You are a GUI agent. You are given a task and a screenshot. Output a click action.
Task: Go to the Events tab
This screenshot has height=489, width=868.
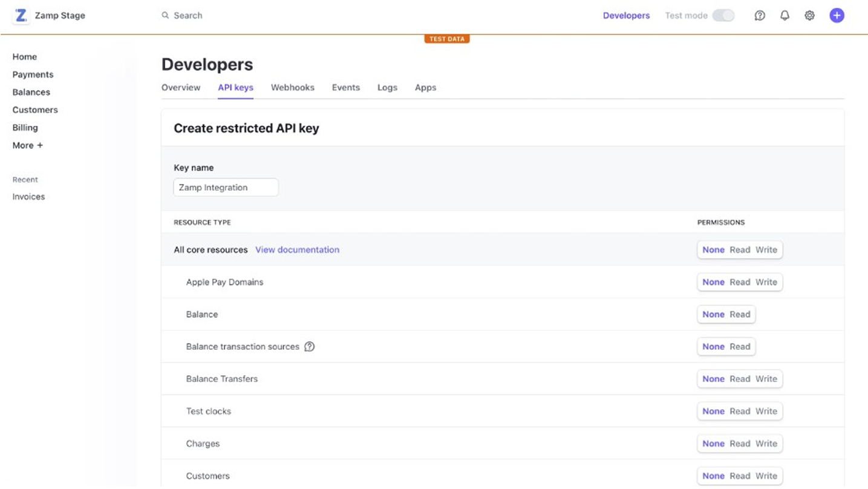tap(346, 88)
